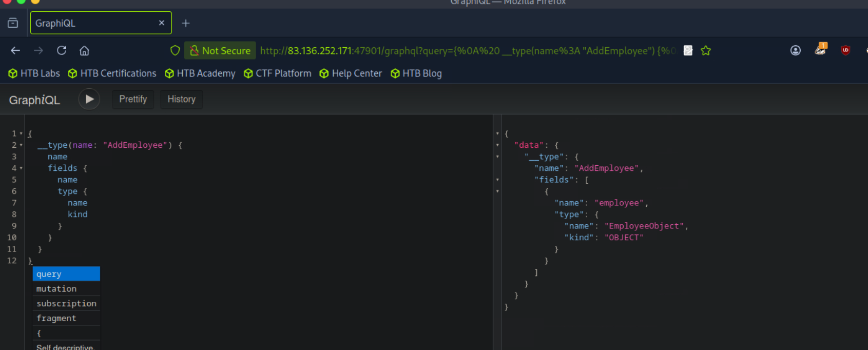
Task: Fold the __type block on line 2
Action: point(21,145)
